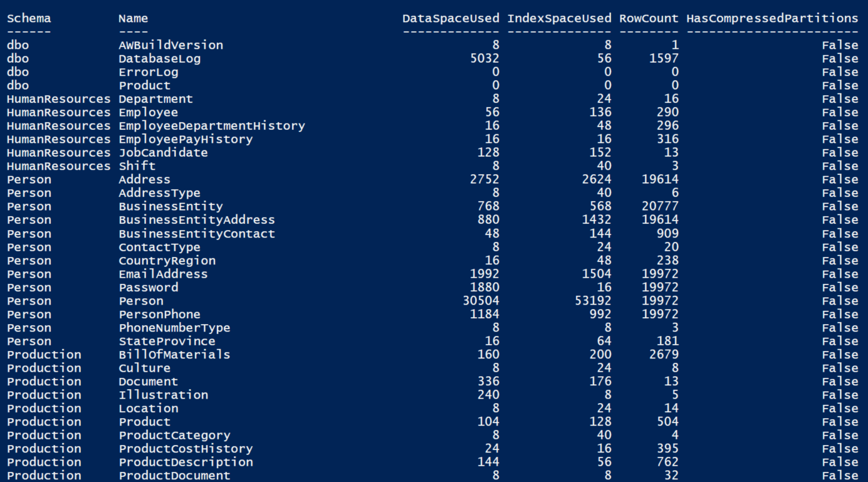Click the data space value 30504
Viewport: 868px width, 482px height.
coord(481,301)
